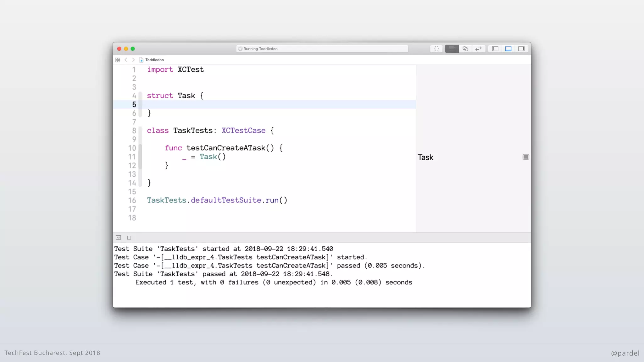Stop playground execution with the square button
644x362 pixels.
tap(129, 238)
